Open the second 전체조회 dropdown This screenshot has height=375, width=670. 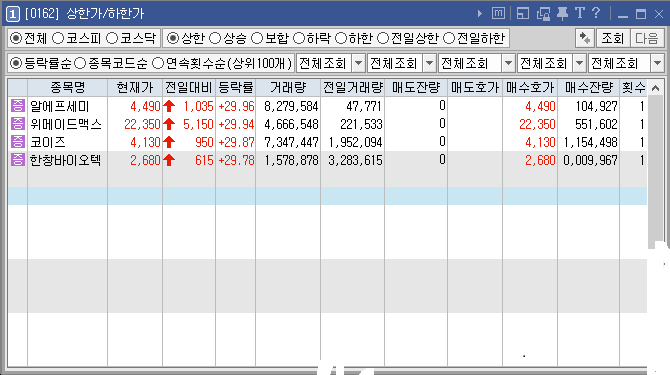pos(429,64)
